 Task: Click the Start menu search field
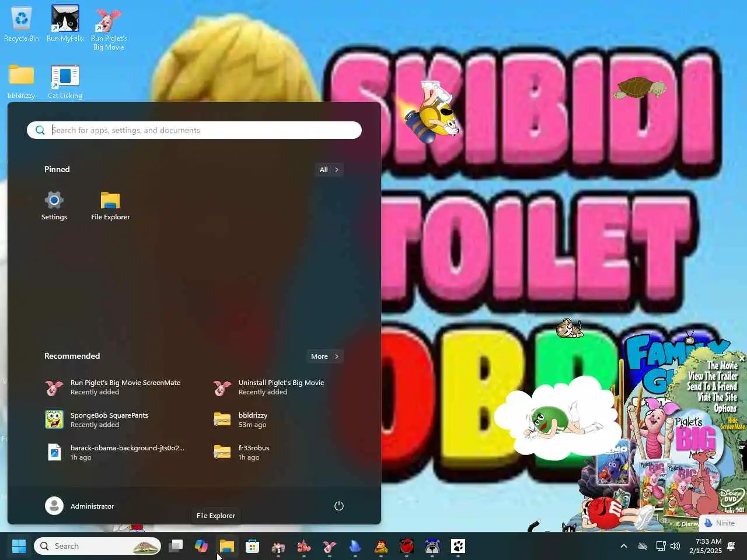194,130
